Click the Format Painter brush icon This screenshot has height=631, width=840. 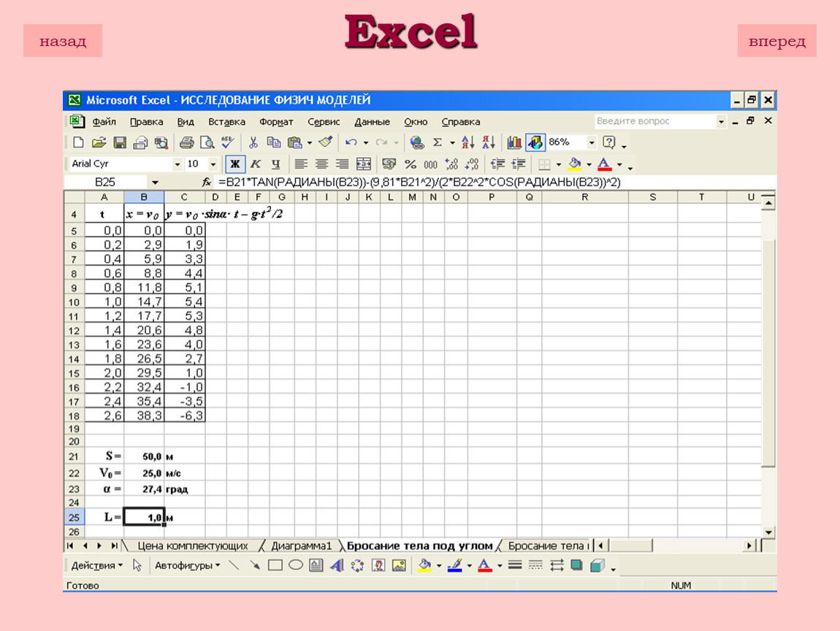pos(325,142)
